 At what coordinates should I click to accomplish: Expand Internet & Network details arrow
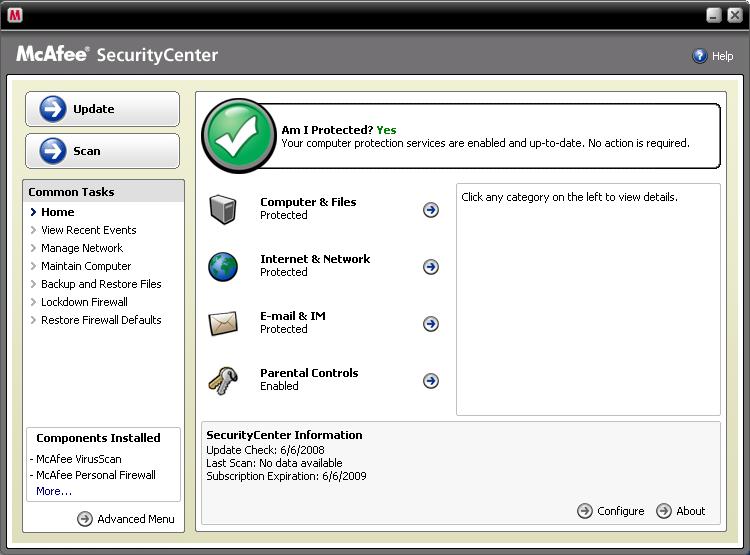coord(431,267)
